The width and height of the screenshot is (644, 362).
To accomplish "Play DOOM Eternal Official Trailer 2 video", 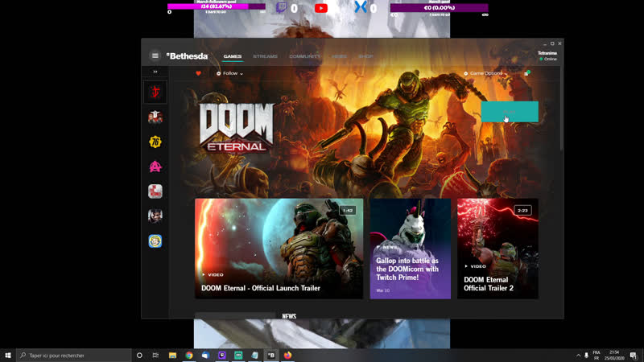I will pyautogui.click(x=497, y=249).
